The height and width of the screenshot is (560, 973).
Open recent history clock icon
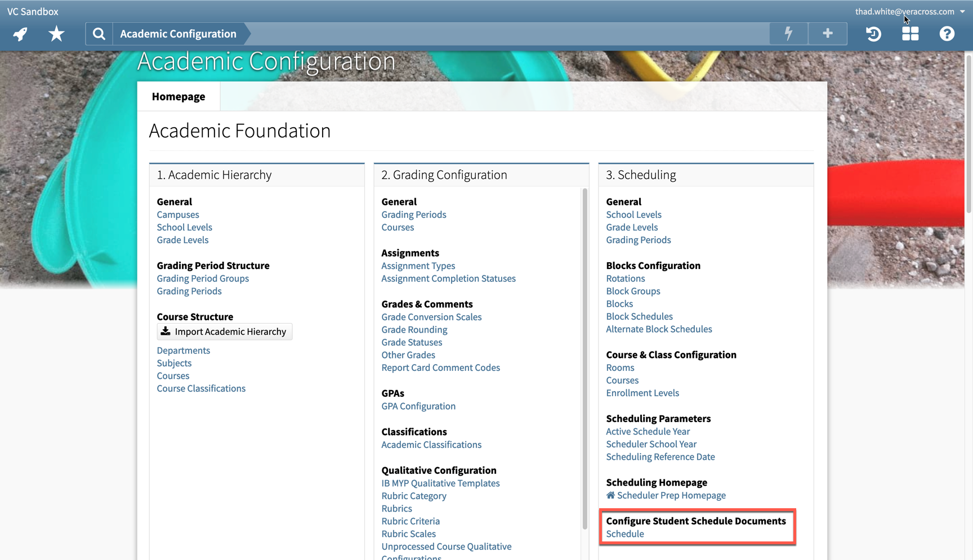point(873,34)
